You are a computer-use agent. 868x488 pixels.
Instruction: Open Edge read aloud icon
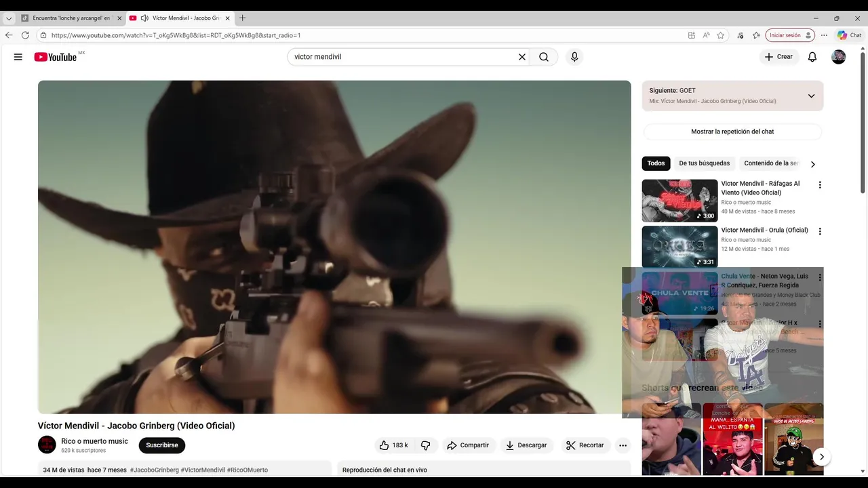tap(706, 35)
